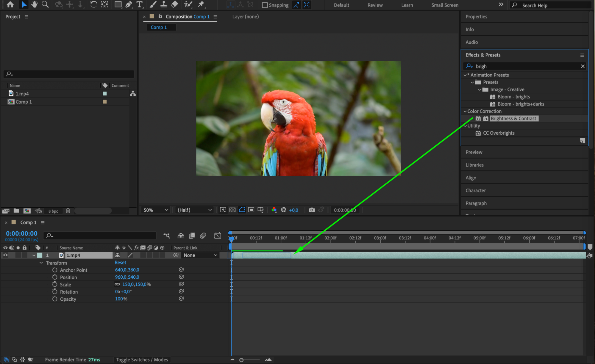This screenshot has height=364, width=595.
Task: Click the timeline zoom slider
Action: 241,360
